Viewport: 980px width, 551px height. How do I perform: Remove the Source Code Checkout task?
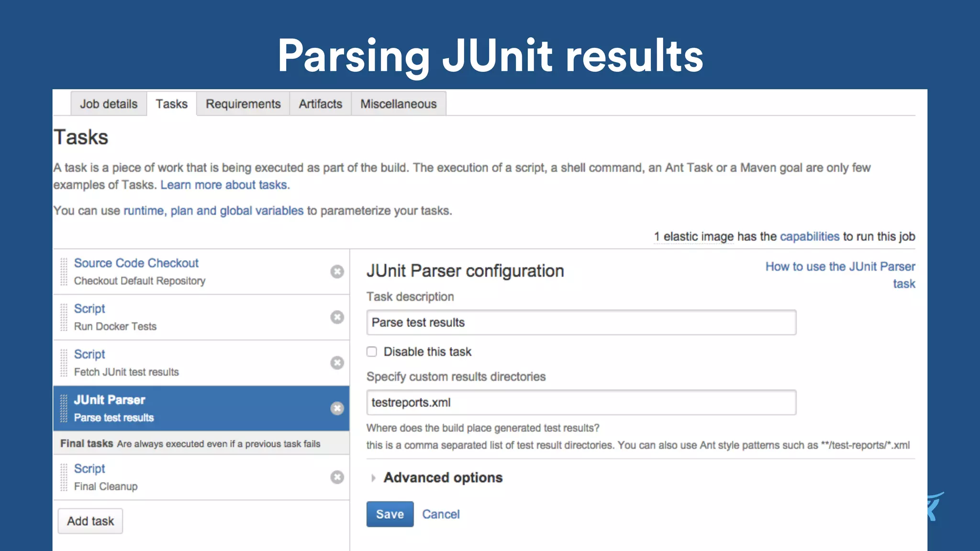coord(337,272)
